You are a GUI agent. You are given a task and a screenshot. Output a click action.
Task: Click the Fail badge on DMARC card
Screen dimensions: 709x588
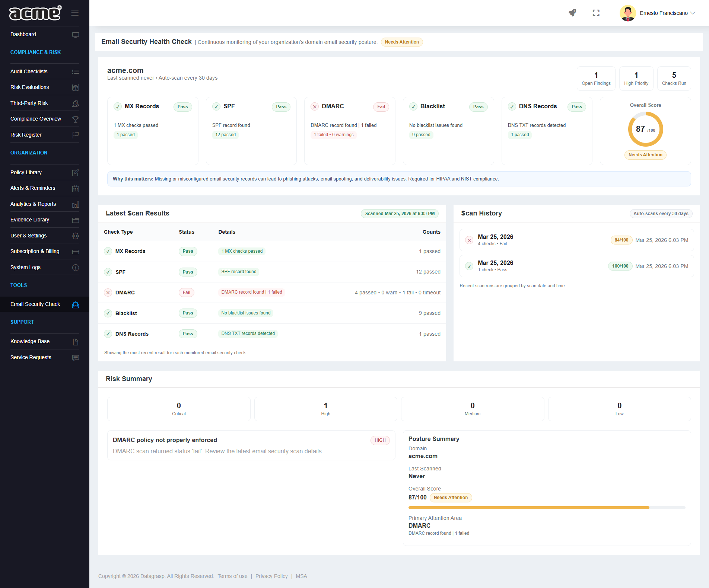coord(381,107)
